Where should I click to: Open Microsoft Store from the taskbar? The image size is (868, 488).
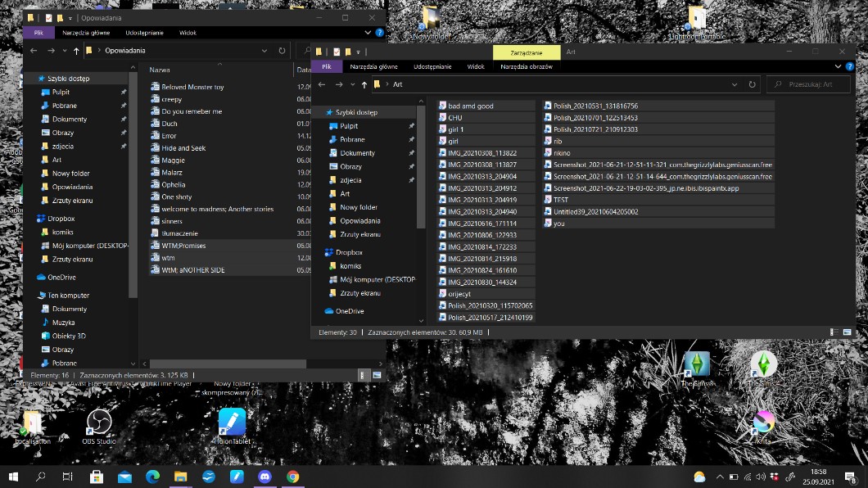(x=96, y=477)
